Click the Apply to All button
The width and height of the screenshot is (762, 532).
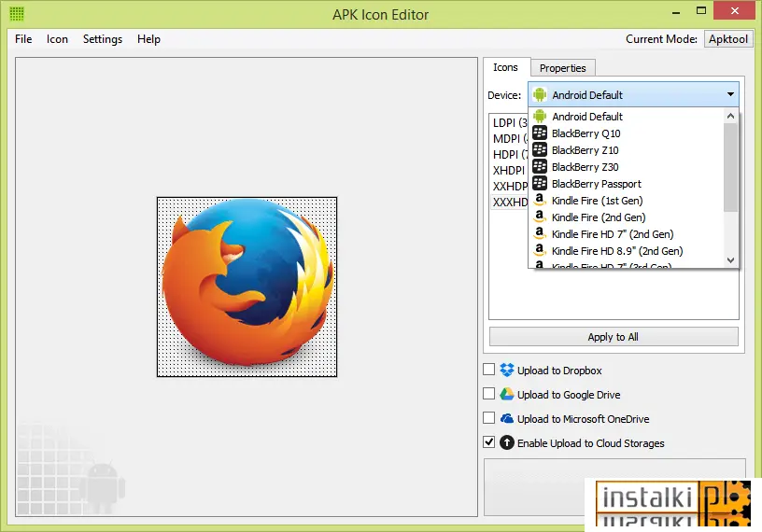(x=614, y=337)
